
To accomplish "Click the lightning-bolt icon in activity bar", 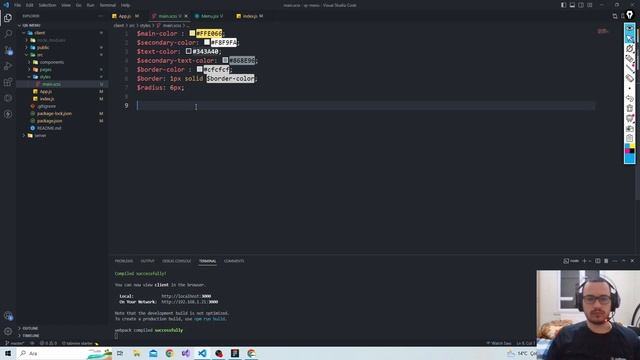I will (x=8, y=114).
